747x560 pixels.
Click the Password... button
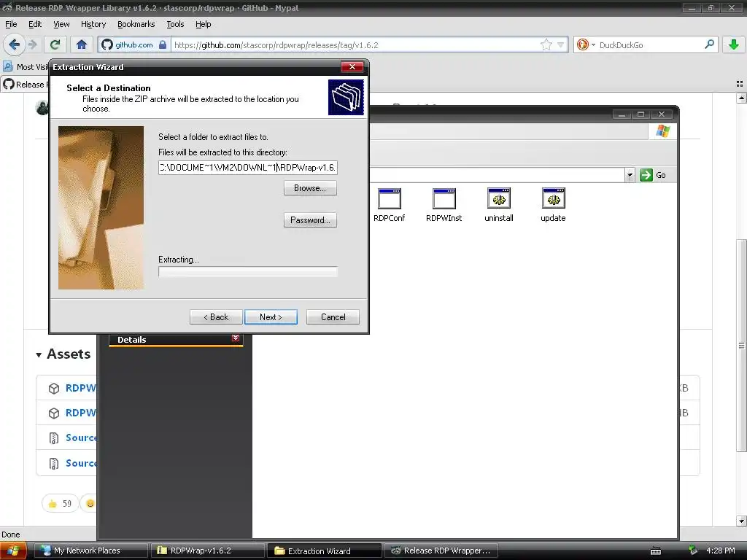point(310,220)
